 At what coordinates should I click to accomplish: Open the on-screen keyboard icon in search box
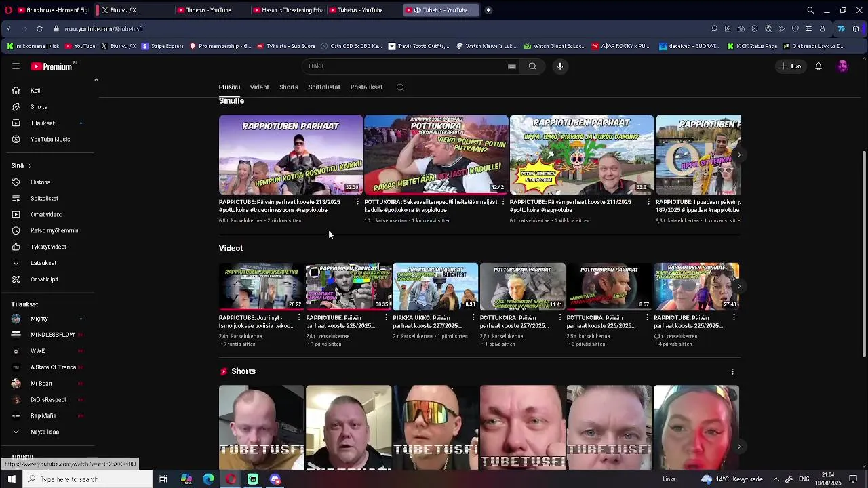512,66
